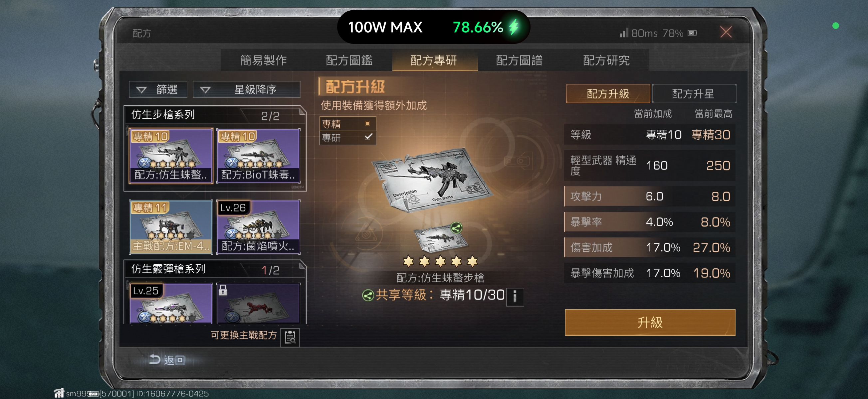Screen dimensions: 868x399
Task: Click the return arrow 返回 icon
Action: 155,359
